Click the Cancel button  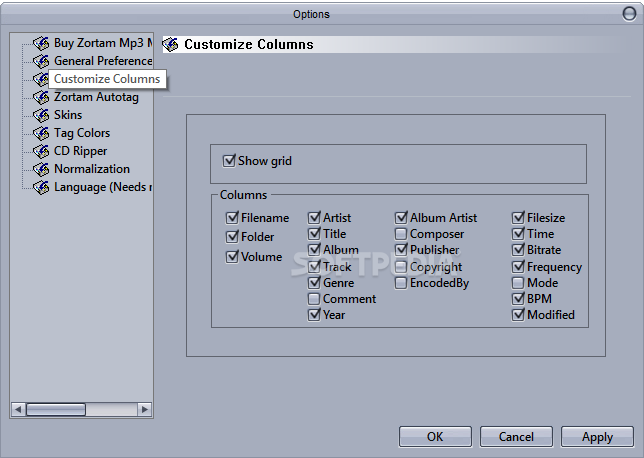coord(516,437)
